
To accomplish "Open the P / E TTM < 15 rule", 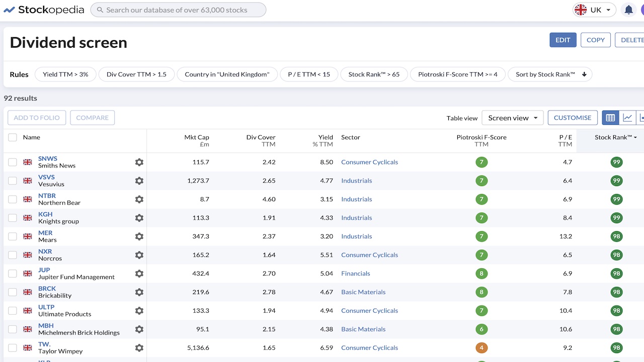I will (309, 74).
